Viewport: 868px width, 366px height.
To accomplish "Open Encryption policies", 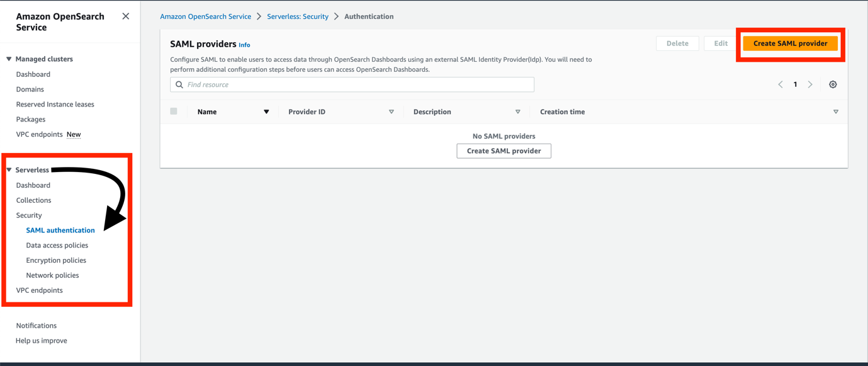I will click(56, 261).
